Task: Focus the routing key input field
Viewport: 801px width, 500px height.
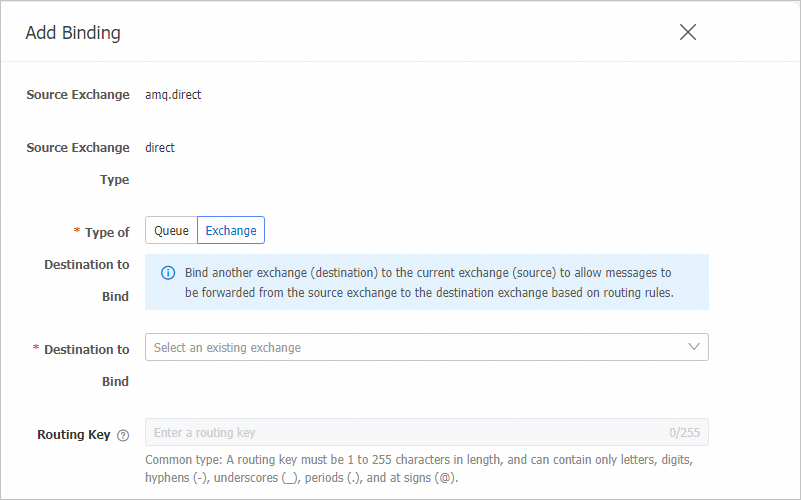Action: pyautogui.click(x=400, y=433)
